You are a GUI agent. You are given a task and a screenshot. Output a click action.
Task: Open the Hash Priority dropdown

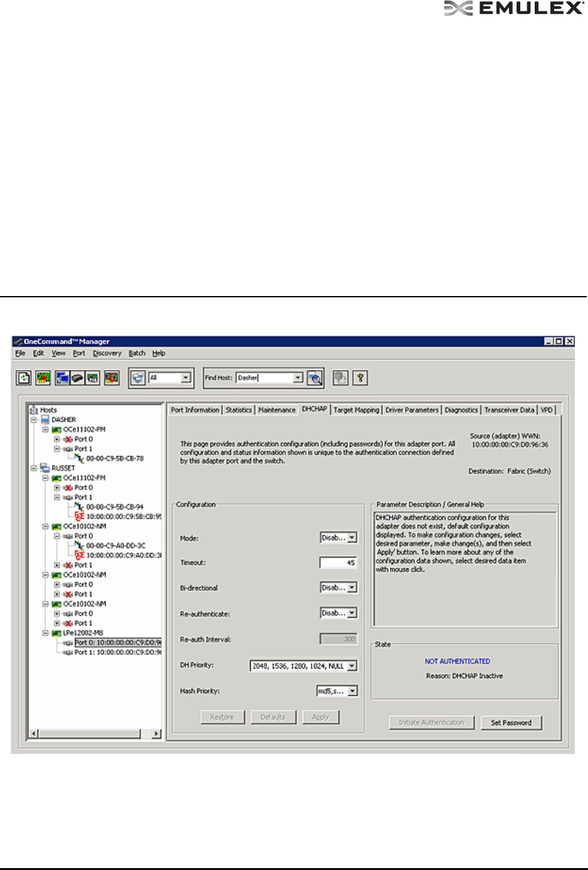(352, 691)
